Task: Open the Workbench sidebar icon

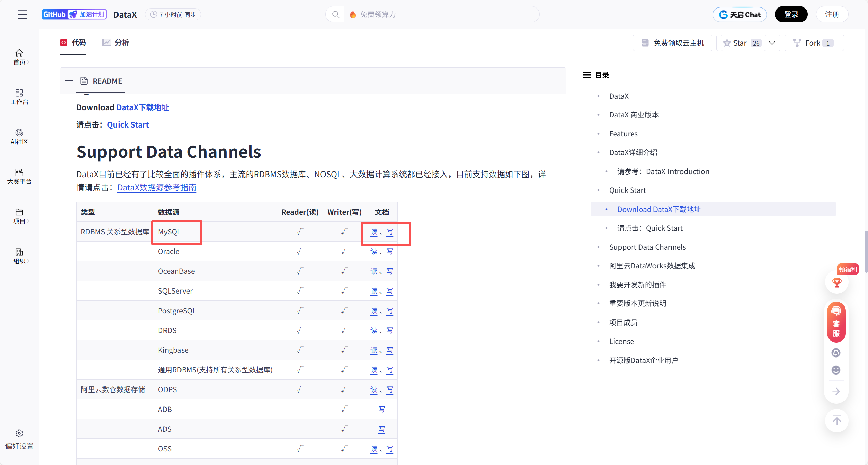Action: 19,97
